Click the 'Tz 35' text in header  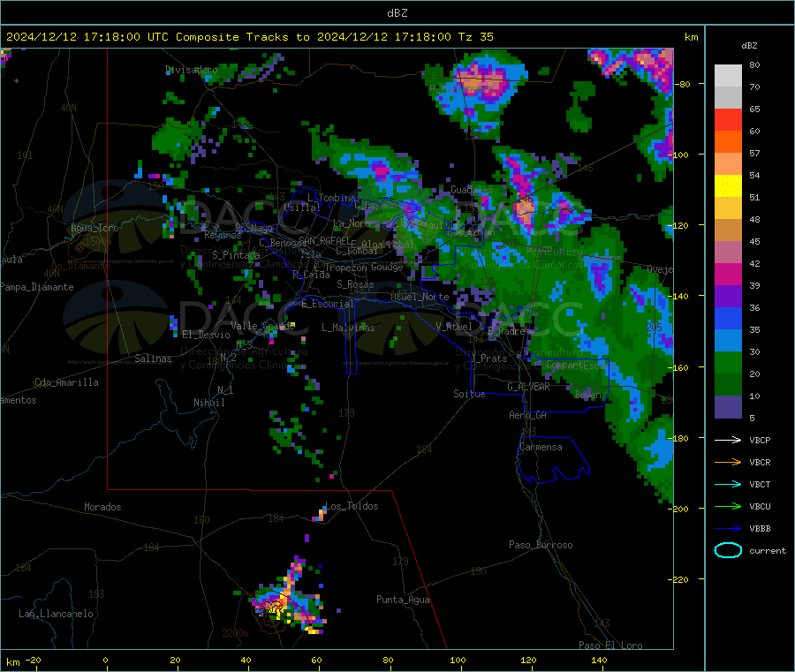pyautogui.click(x=475, y=37)
